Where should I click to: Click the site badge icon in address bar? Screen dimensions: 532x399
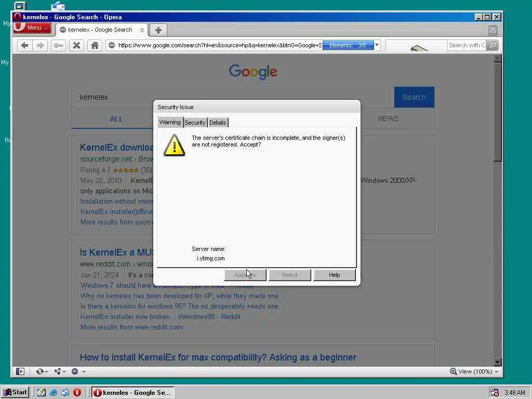point(112,45)
